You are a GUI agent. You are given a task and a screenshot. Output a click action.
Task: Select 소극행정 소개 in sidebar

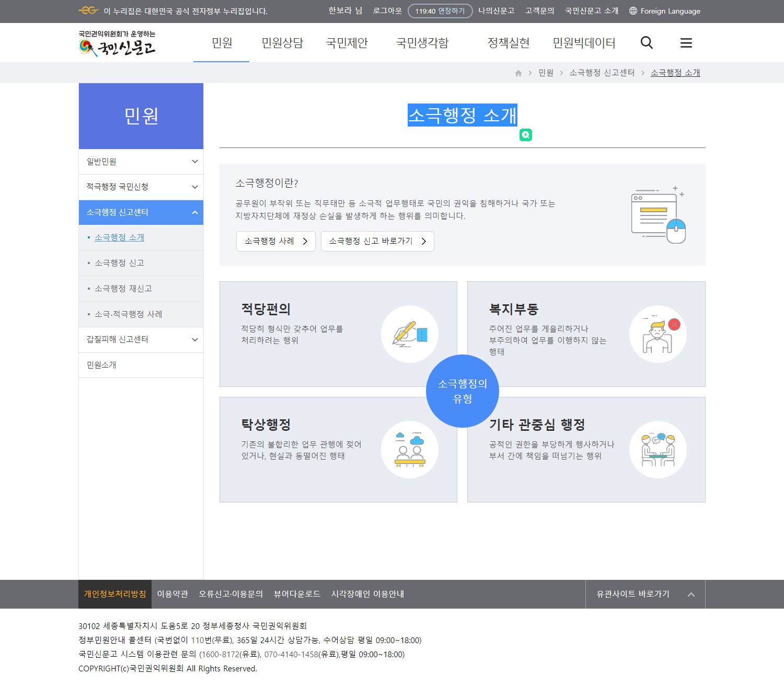[x=119, y=237]
